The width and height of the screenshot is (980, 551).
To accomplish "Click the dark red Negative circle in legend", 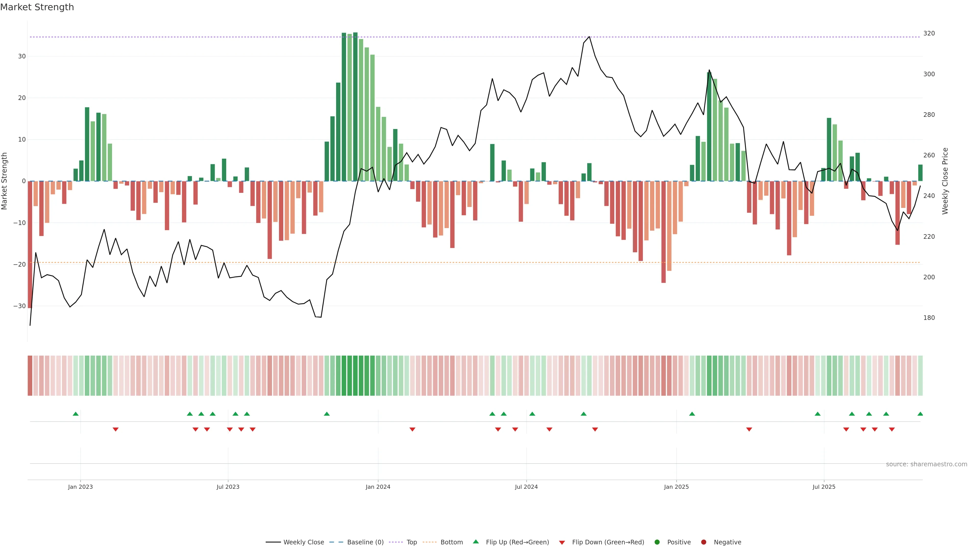I will point(703,542).
